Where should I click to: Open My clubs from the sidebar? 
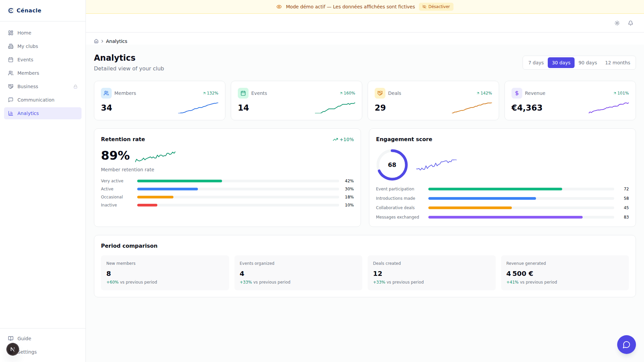(x=28, y=46)
